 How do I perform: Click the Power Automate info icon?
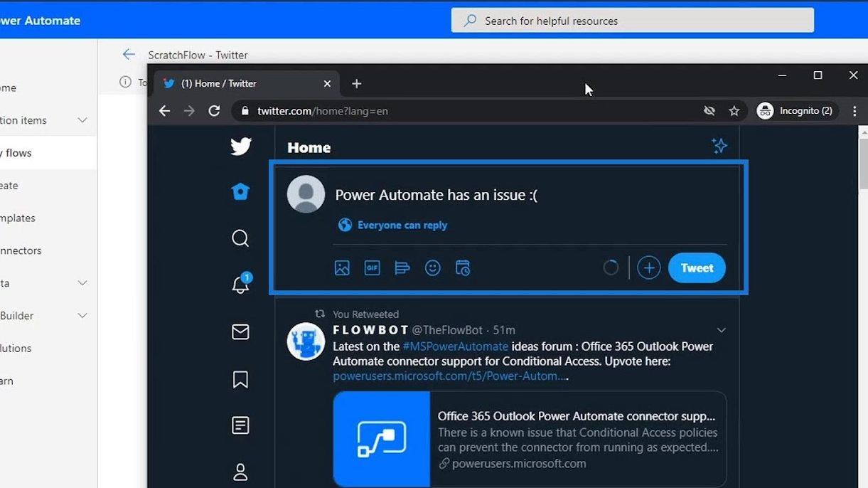coord(125,82)
